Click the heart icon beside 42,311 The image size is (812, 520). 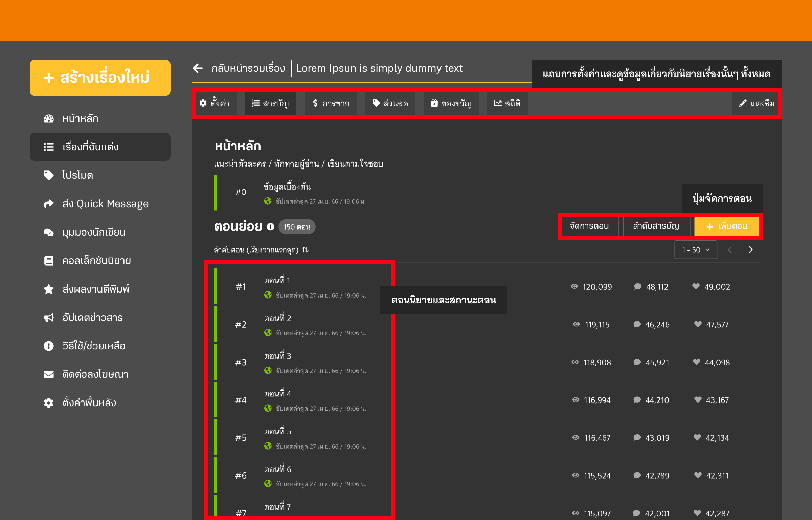pyautogui.click(x=698, y=475)
